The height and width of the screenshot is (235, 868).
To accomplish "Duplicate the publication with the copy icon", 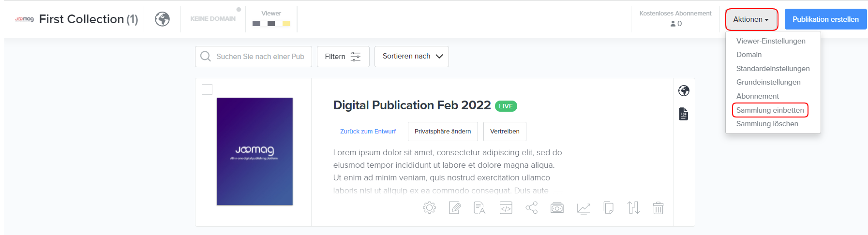I will [x=609, y=208].
